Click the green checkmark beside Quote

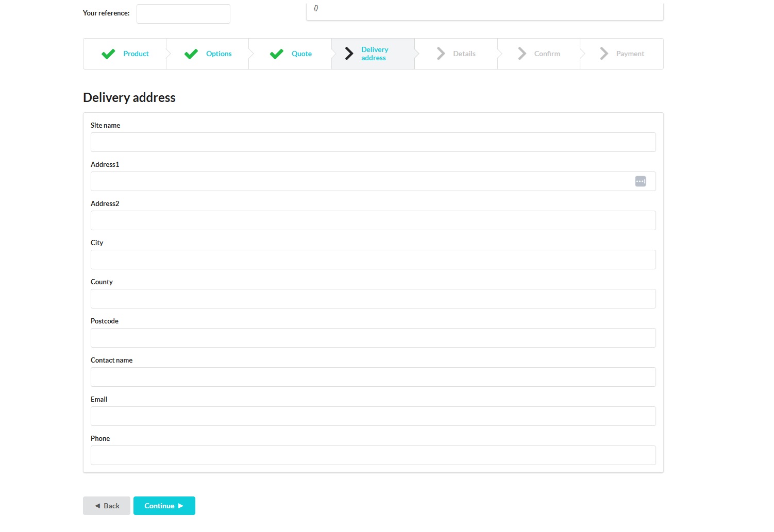(277, 54)
